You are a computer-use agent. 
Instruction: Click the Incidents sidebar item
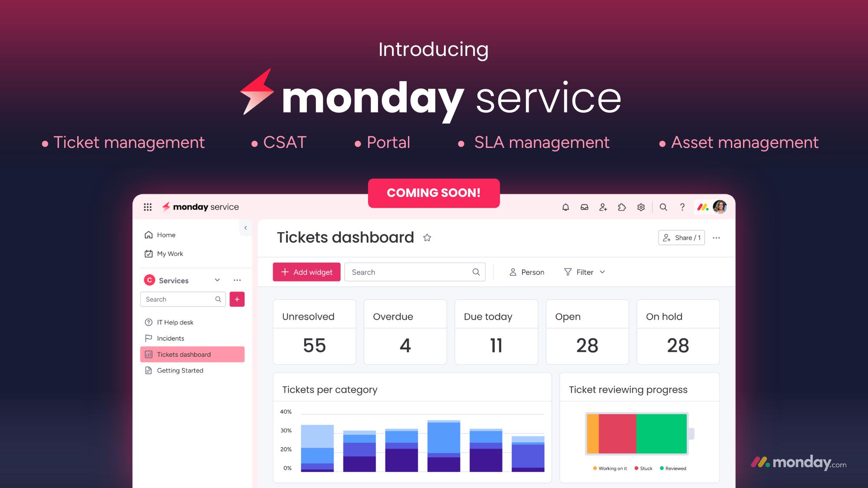pyautogui.click(x=171, y=338)
